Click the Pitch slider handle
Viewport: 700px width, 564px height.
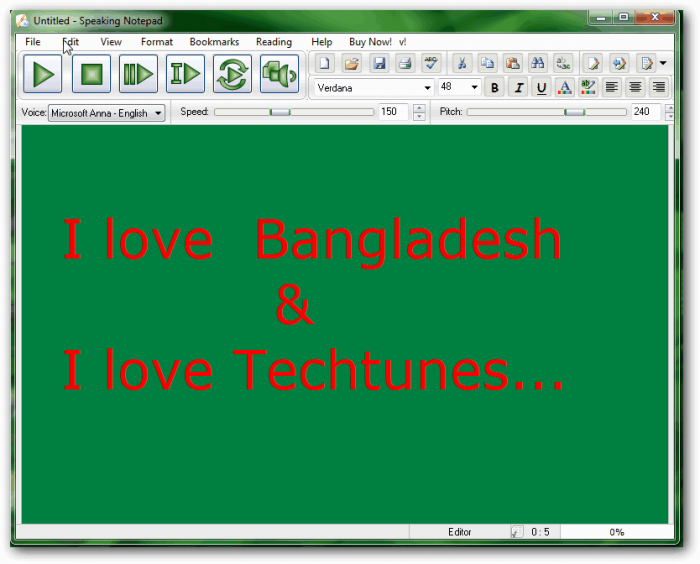coord(575,112)
